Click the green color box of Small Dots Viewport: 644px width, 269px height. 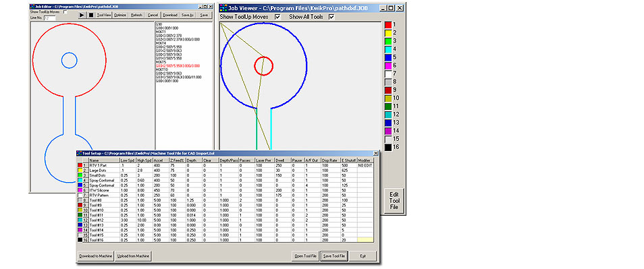tap(80, 175)
